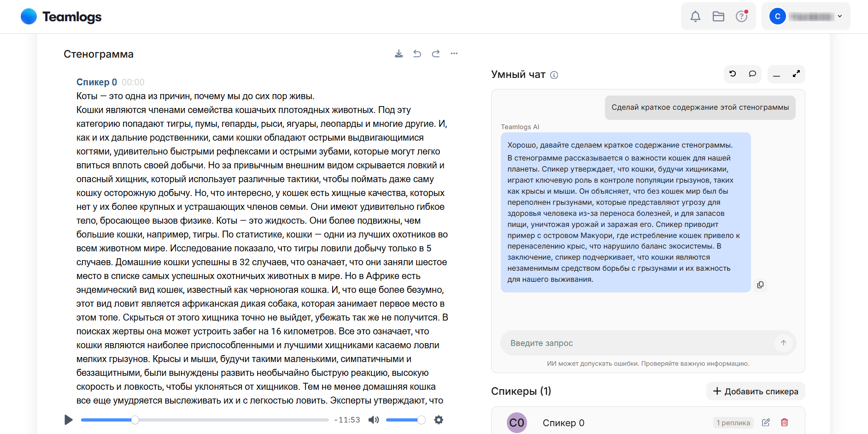Redo the transcript edit
The image size is (868, 434).
(x=435, y=54)
